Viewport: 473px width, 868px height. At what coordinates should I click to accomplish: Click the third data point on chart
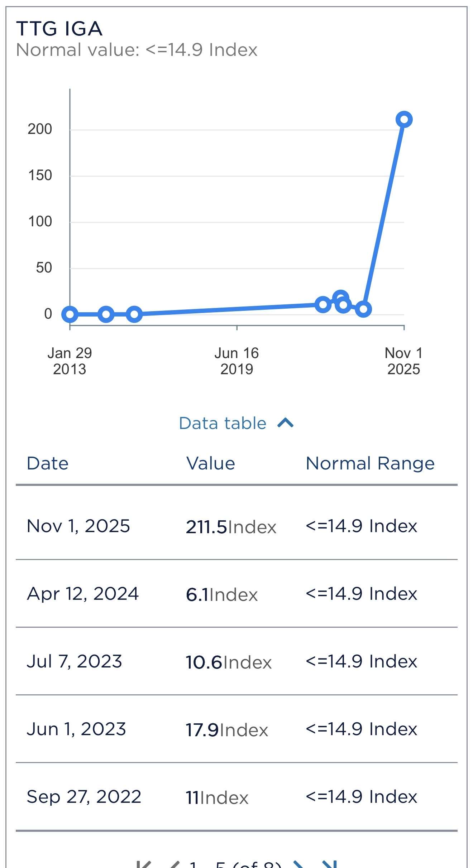click(x=134, y=314)
